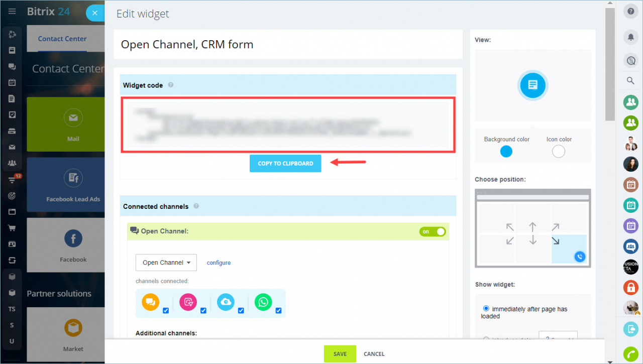Switch to the Contact Center tab
Screen dimensions: 643x364
click(62, 39)
